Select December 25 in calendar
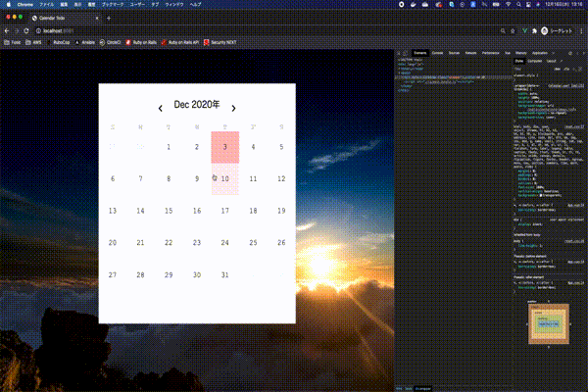The width and height of the screenshot is (588, 392). (253, 243)
